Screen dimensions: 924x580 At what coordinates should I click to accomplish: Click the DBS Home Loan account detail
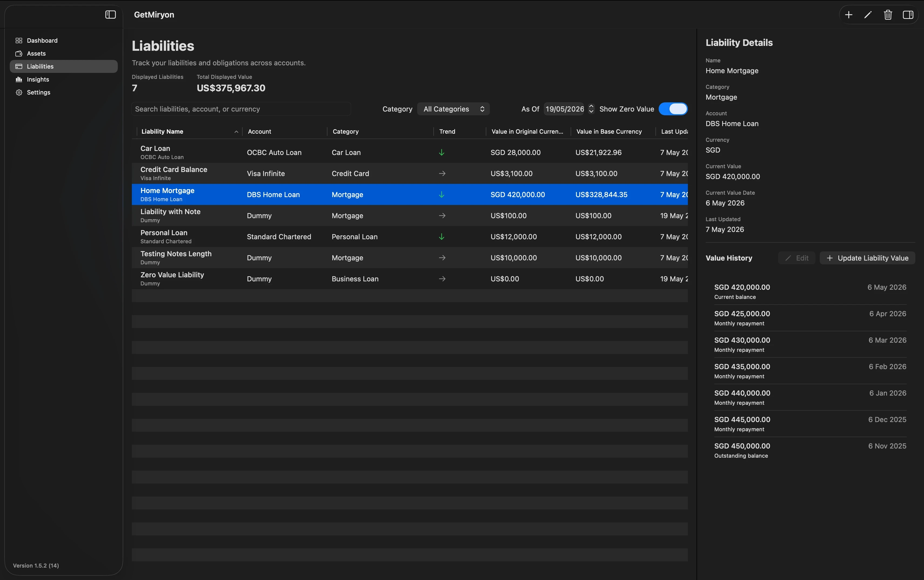click(x=732, y=123)
